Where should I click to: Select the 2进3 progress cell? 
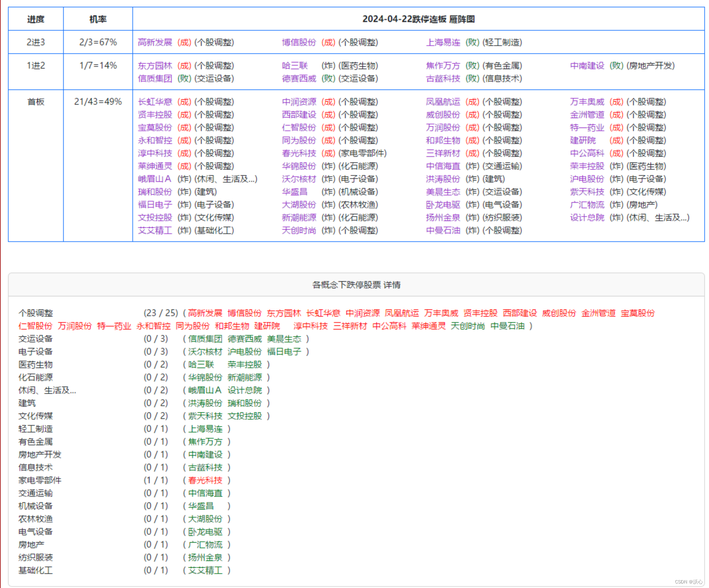tap(36, 42)
